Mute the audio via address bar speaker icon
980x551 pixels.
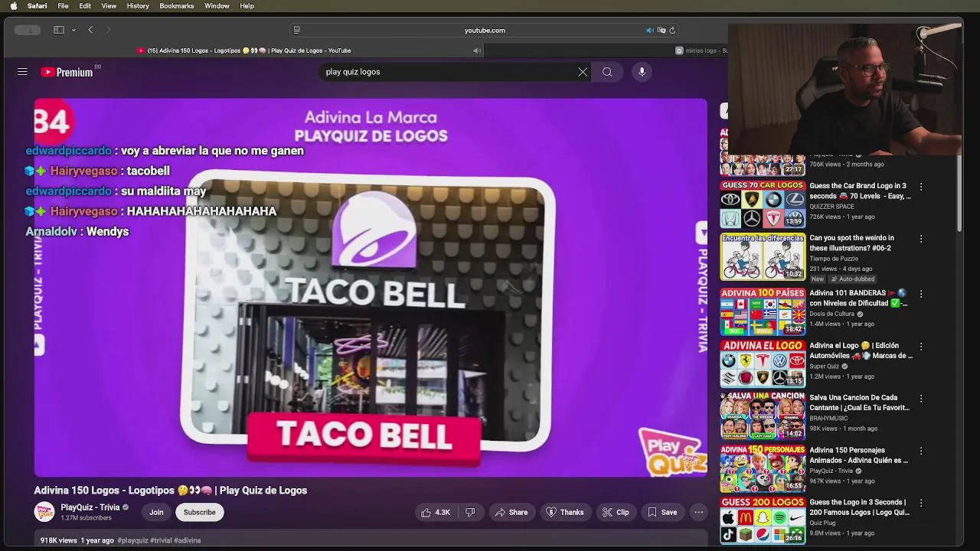click(x=649, y=31)
